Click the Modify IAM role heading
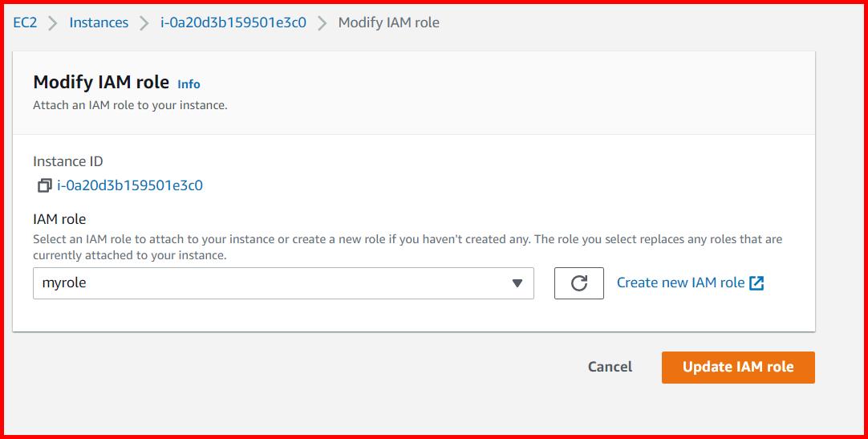The height and width of the screenshot is (439, 868). [x=101, y=82]
